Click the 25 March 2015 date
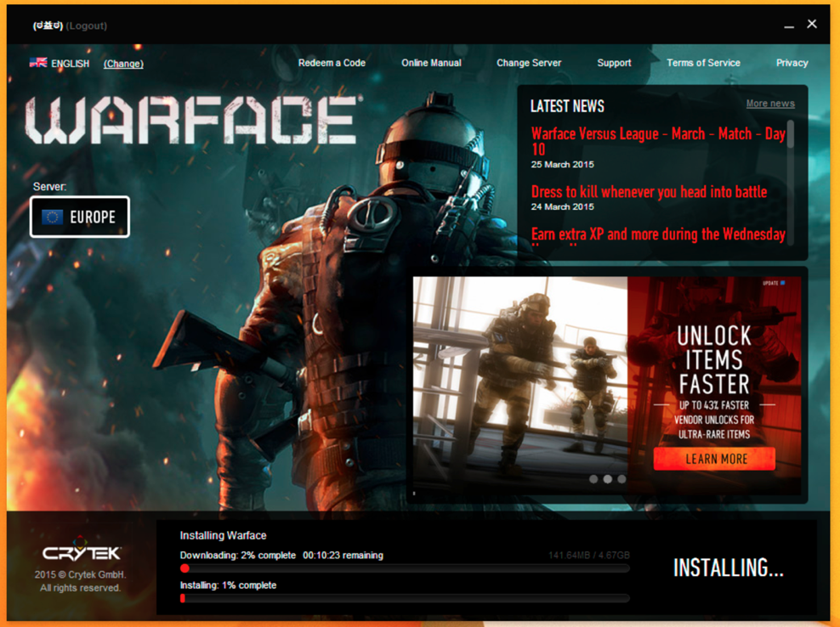Screen dimensions: 840x627 tap(562, 164)
